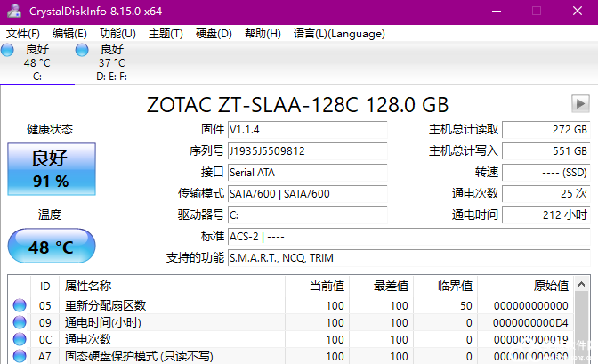The height and width of the screenshot is (364, 598).
Task: Click the 当前值 column header
Action: pyautogui.click(x=318, y=286)
